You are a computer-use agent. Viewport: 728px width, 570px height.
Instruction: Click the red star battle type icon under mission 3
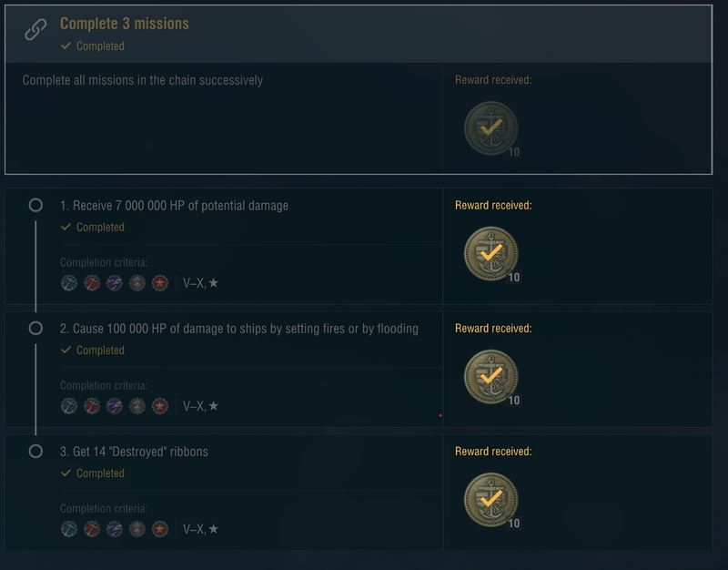pyautogui.click(x=160, y=529)
